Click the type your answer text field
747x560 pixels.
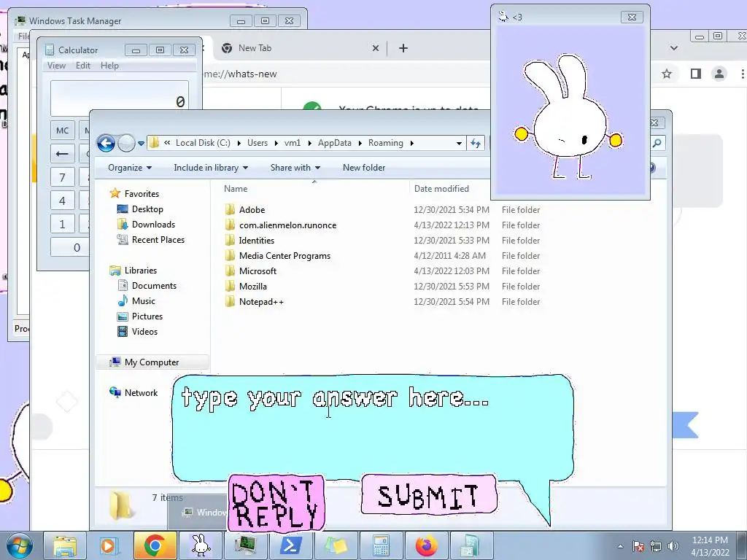coord(372,427)
